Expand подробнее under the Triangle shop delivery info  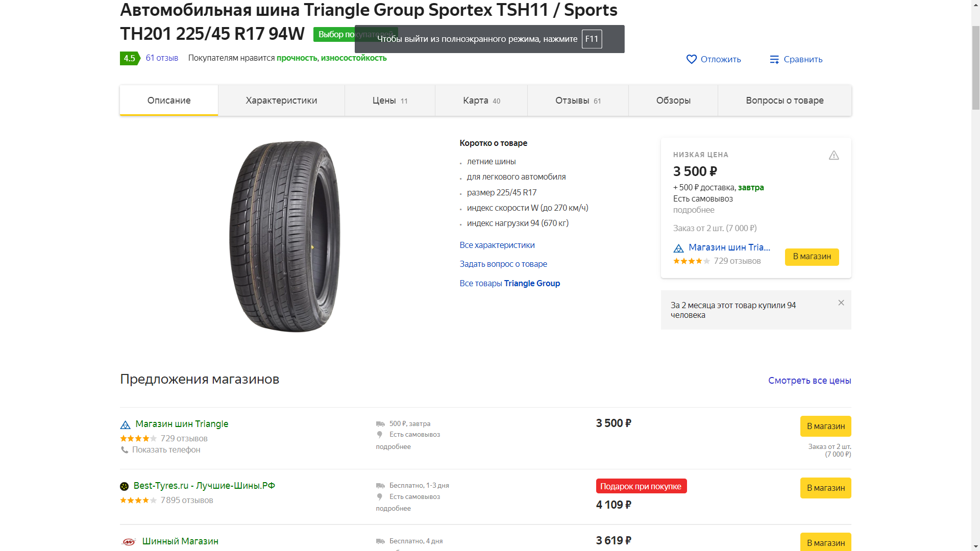tap(393, 447)
